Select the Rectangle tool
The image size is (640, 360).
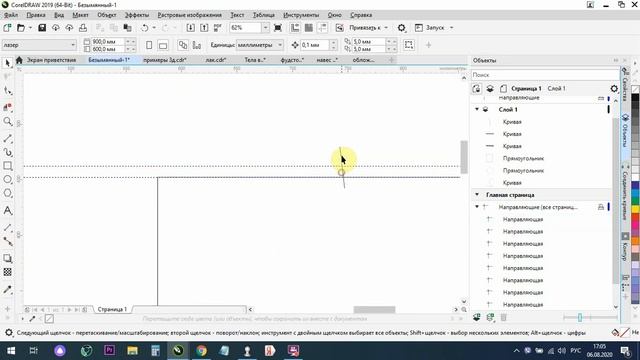pos(7,166)
